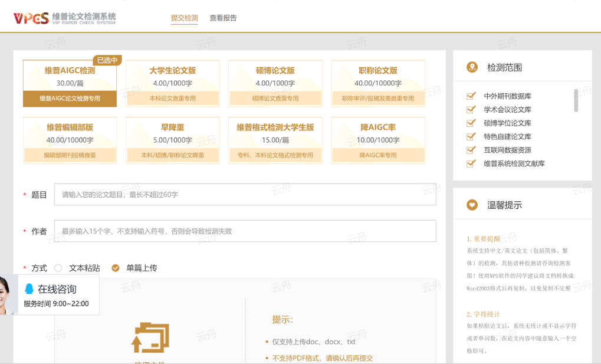The image size is (601, 364).
Task: Select the 大学生论文版 card
Action: click(x=172, y=83)
